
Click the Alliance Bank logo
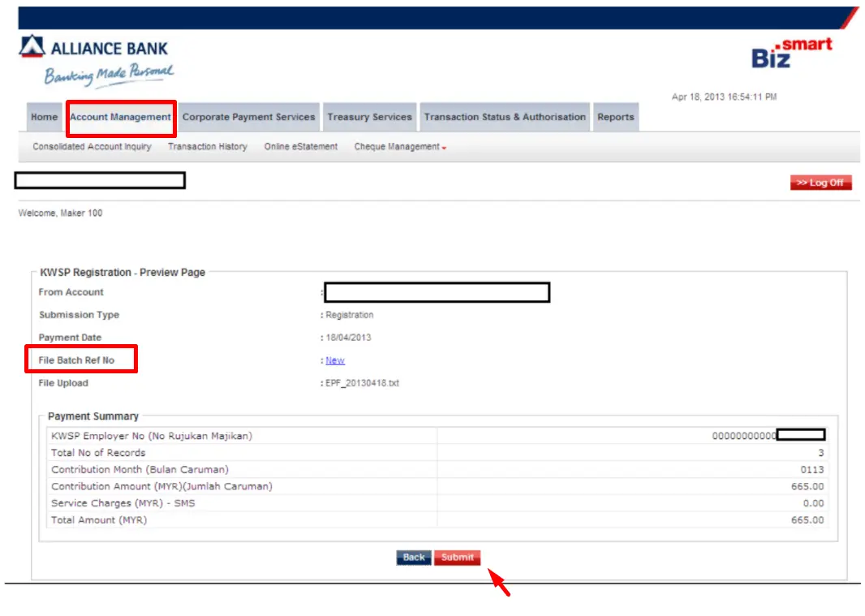(x=97, y=61)
